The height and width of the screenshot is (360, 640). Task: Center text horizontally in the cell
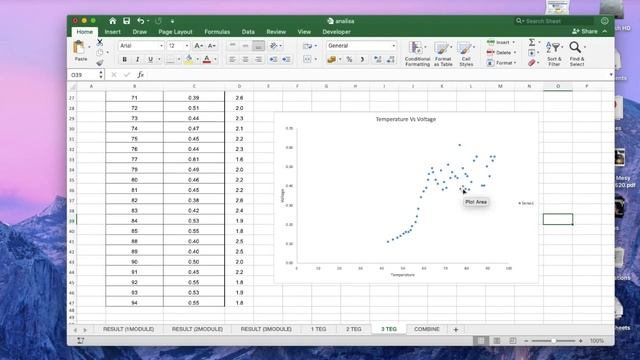pyautogui.click(x=245, y=60)
